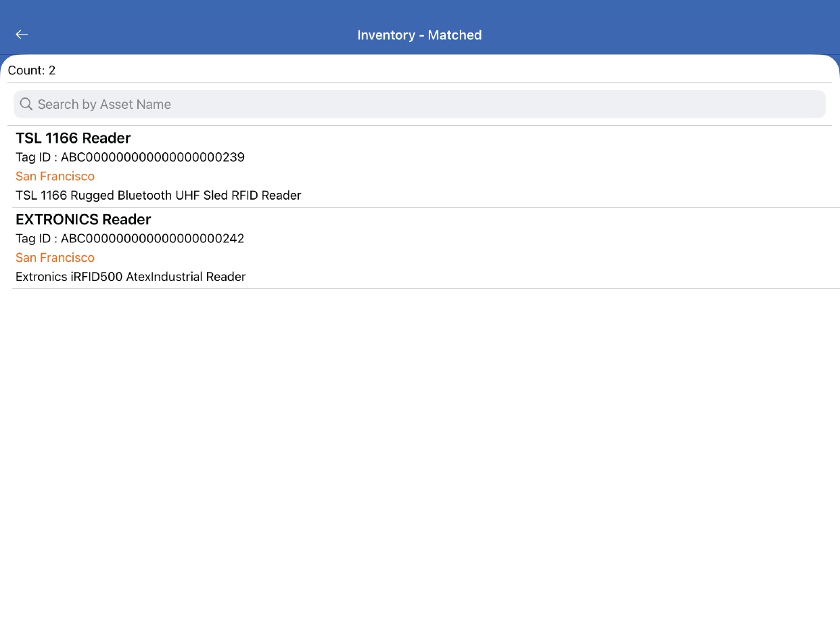Viewport: 840px width, 632px height.
Task: Click the number 2 in the count
Action: click(52, 70)
